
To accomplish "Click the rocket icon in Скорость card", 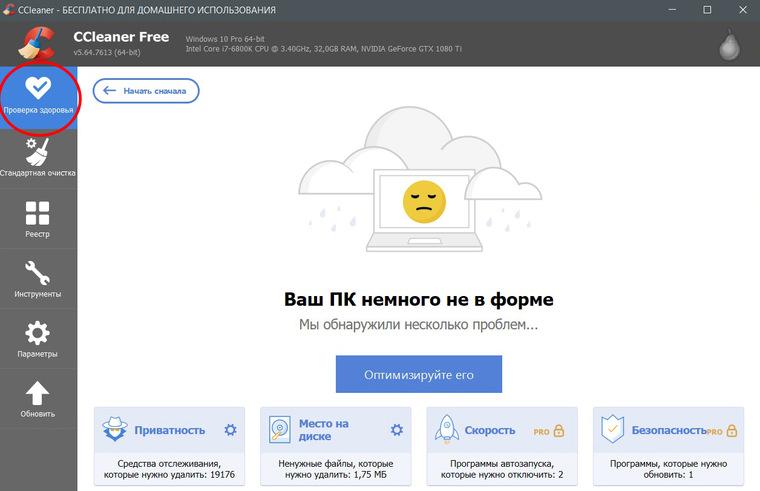I will point(446,429).
